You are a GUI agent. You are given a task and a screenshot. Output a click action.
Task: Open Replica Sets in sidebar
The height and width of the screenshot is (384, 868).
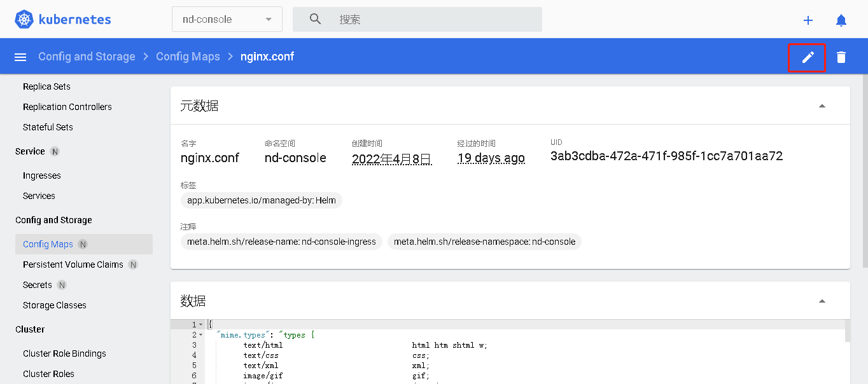pyautogui.click(x=46, y=86)
